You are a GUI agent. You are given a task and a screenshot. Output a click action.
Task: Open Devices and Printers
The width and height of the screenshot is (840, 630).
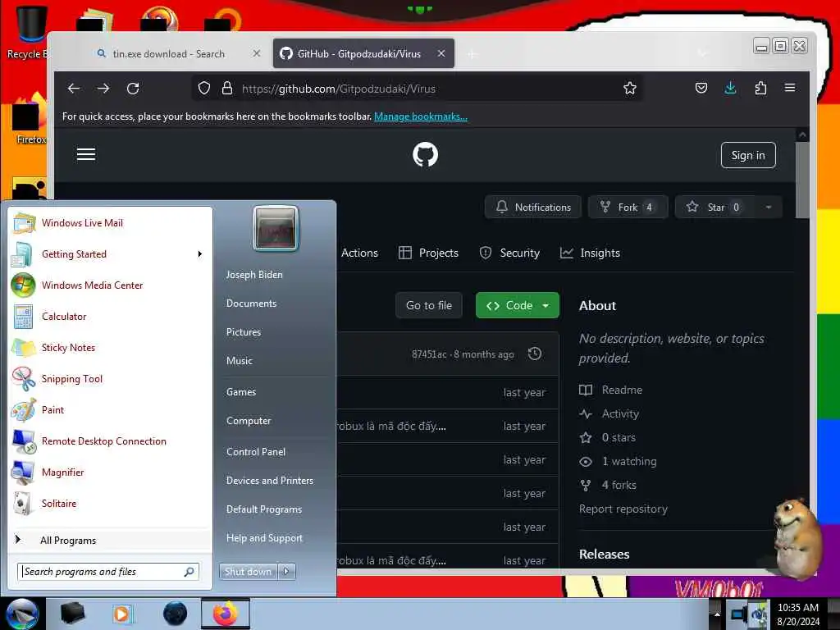click(x=270, y=481)
